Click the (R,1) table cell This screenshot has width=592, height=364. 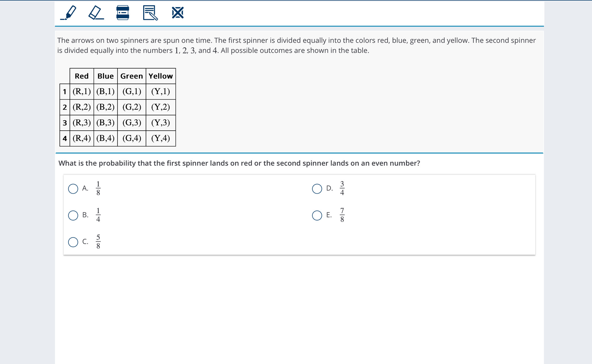pyautogui.click(x=82, y=92)
